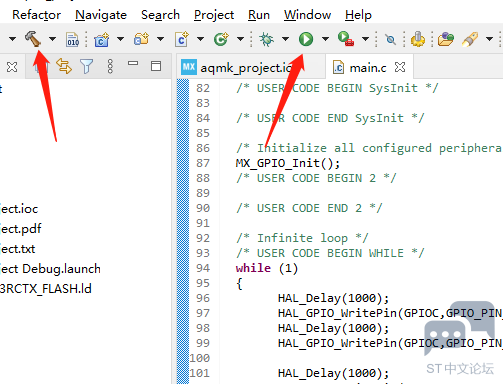Screen dimensions: 503x384
Task: Click the highlighter pen toolbar icon
Action: pos(470,39)
